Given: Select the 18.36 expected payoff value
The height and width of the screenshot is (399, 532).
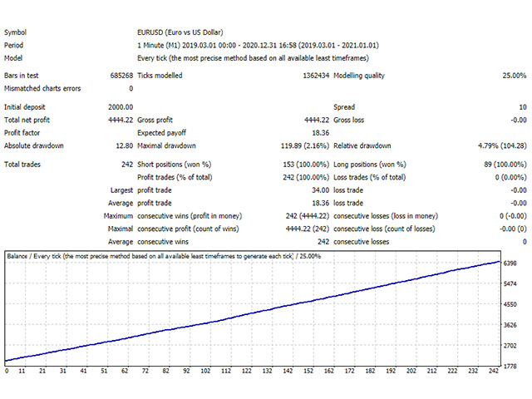Looking at the screenshot, I should 321,133.
